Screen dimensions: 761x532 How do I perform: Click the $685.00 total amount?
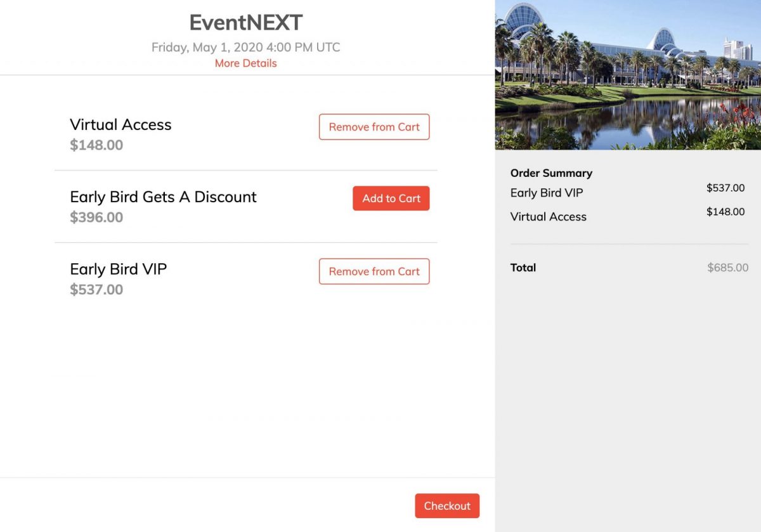pos(727,268)
